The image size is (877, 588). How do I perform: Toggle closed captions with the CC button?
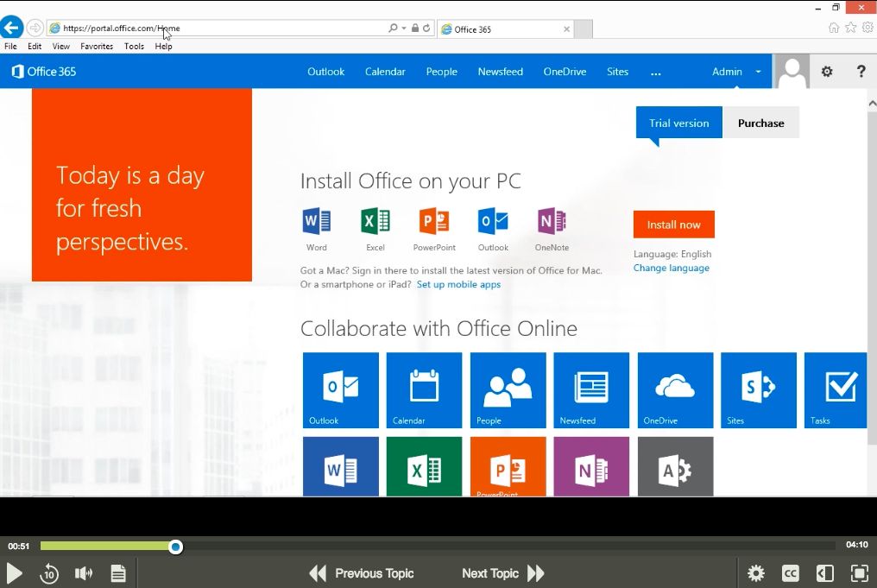[791, 573]
